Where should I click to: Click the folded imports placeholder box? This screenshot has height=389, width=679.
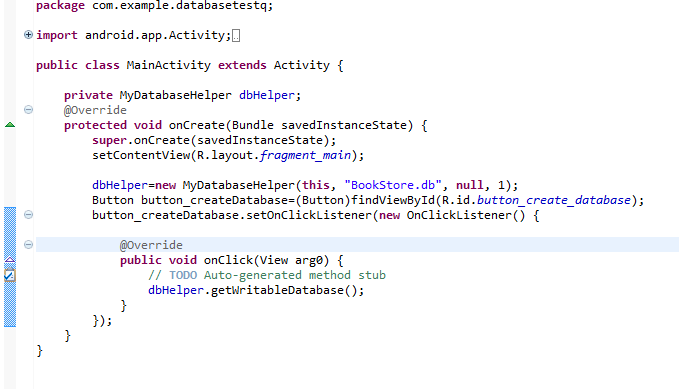(x=236, y=36)
